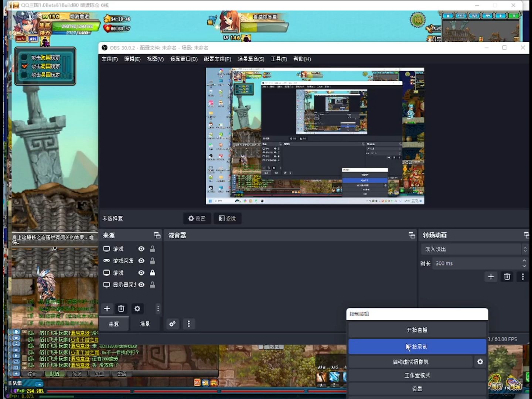The image size is (532, 399).
Task: Switch to the 来源 tab
Action: point(114,324)
